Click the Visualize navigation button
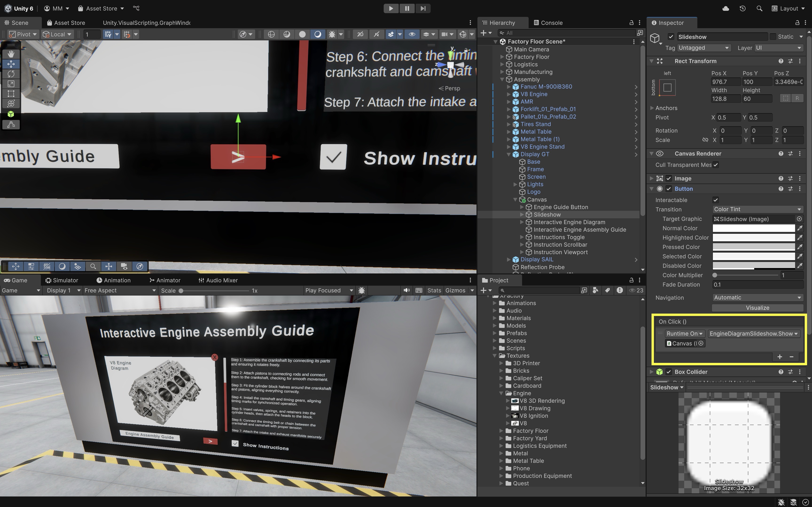This screenshot has height=507, width=812. pos(757,308)
